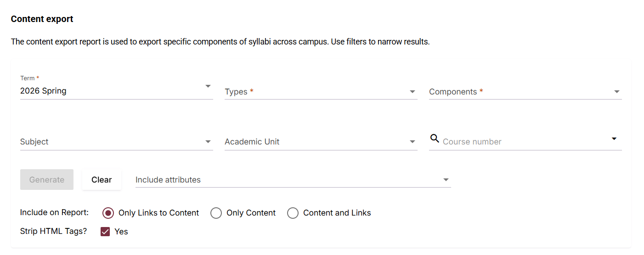
Task: Click the Course number dropdown arrow
Action: coord(614,139)
